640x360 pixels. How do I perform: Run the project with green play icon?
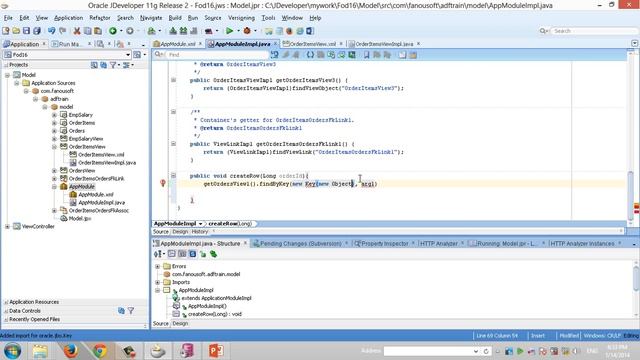click(229, 31)
